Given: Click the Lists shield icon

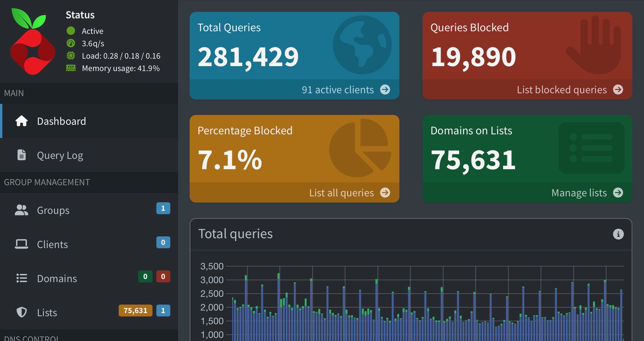Looking at the screenshot, I should click(22, 312).
